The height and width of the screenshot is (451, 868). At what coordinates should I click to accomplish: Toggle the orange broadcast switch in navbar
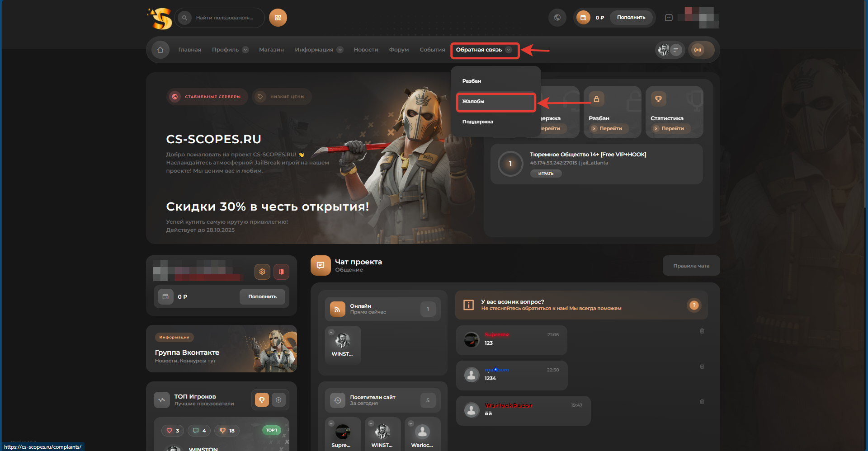point(702,50)
